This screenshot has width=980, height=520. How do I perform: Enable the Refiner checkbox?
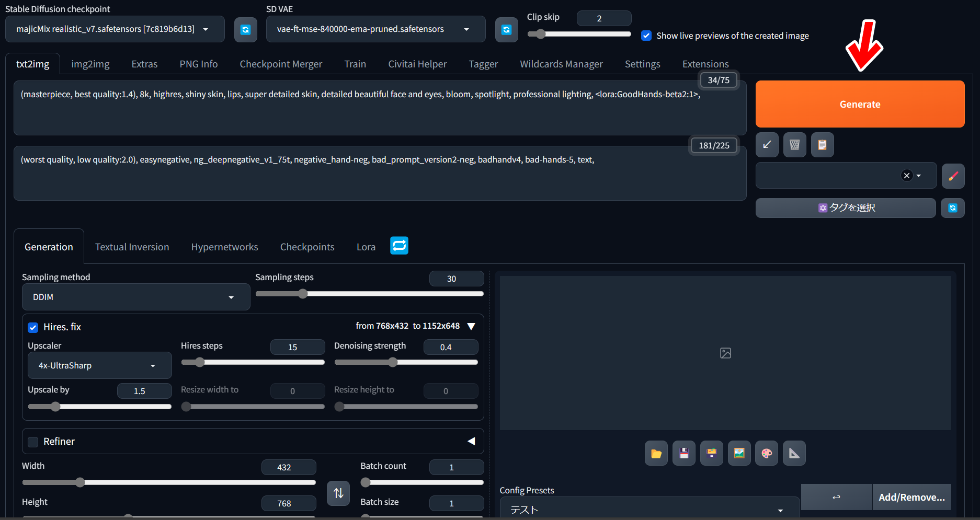pyautogui.click(x=33, y=442)
